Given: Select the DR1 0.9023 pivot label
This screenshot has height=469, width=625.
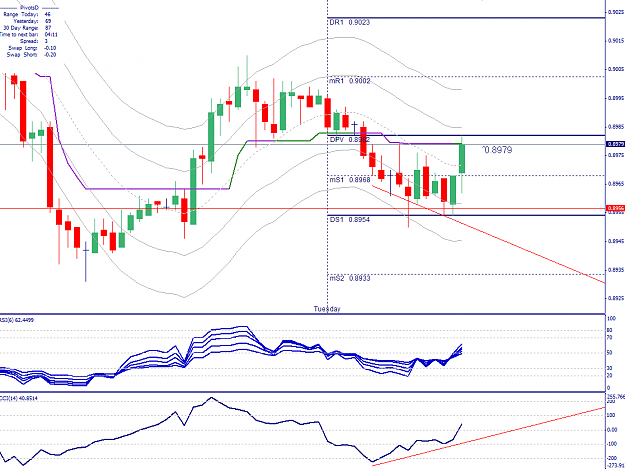Looking at the screenshot, I should tap(350, 23).
